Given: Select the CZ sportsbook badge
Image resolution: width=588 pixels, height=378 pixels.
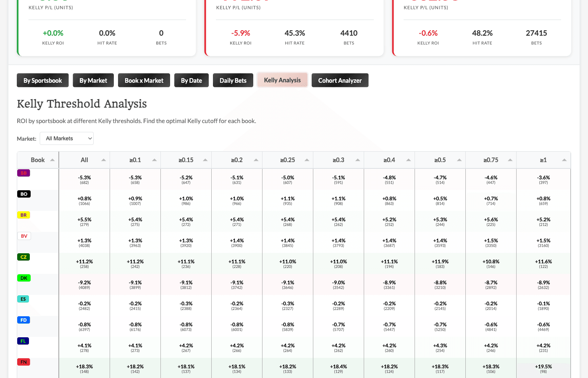Looking at the screenshot, I should tap(23, 257).
